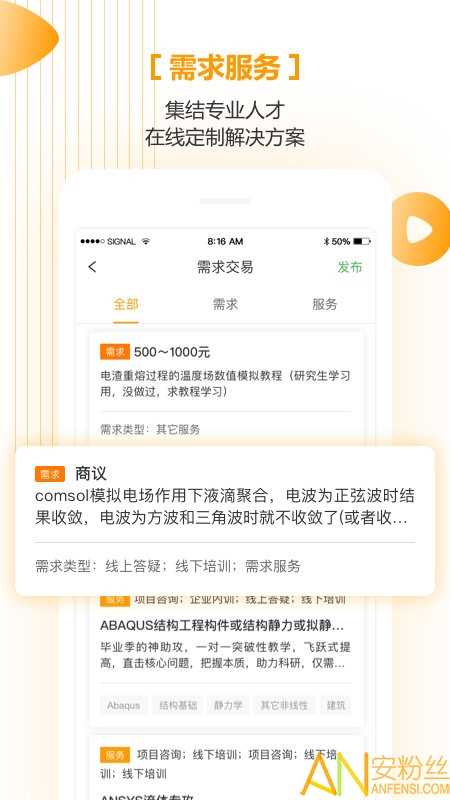Viewport: 450px width, 800px height.
Task: Select the Abaqus tag chip
Action: [x=123, y=706]
